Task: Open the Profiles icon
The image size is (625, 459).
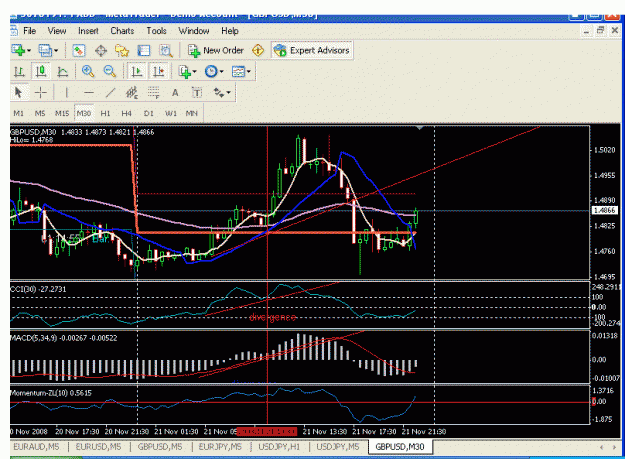Action: tap(45, 51)
